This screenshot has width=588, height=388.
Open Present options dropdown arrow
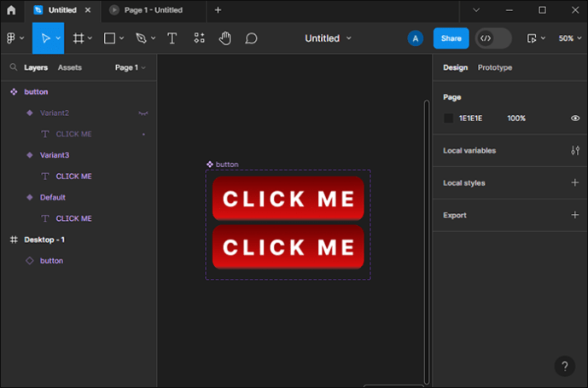click(543, 38)
